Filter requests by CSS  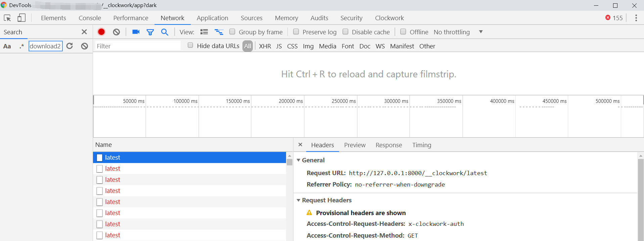(x=292, y=46)
